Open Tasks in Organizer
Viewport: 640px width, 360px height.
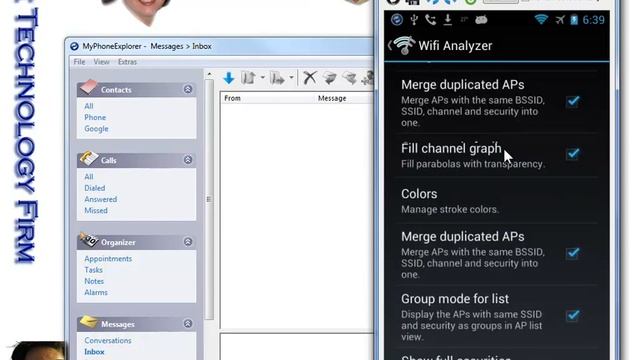93,270
